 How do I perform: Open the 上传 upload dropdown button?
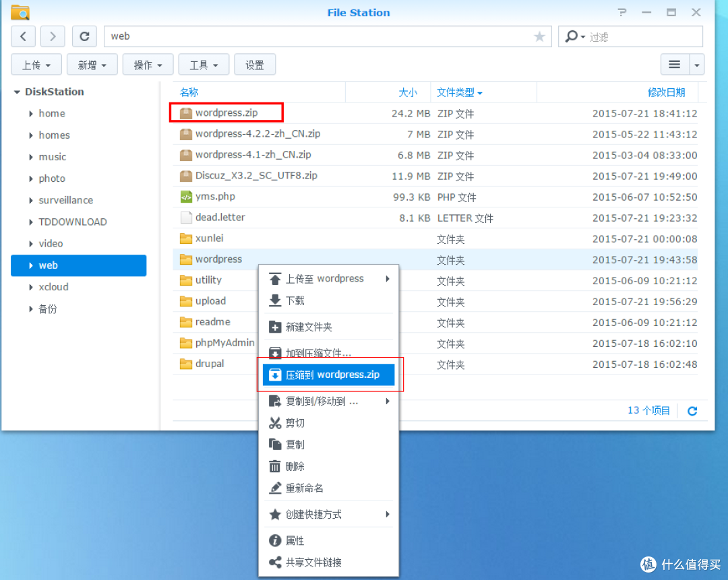tap(36, 65)
